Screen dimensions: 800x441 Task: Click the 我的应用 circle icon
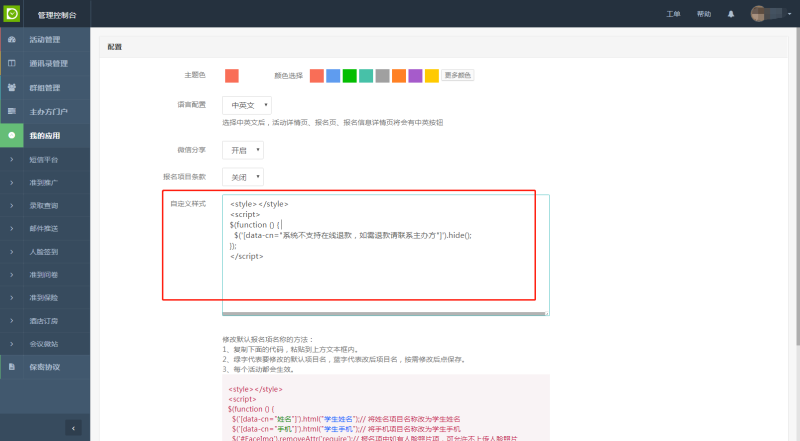pos(12,135)
